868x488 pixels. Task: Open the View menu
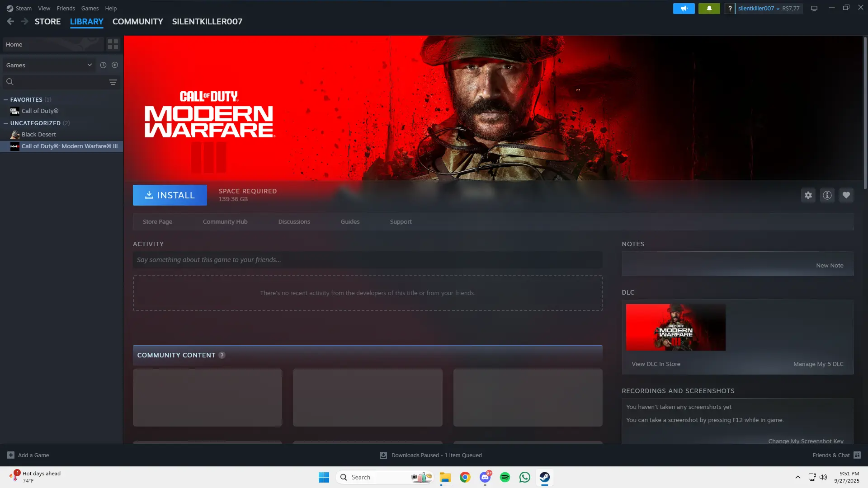pyautogui.click(x=44, y=8)
